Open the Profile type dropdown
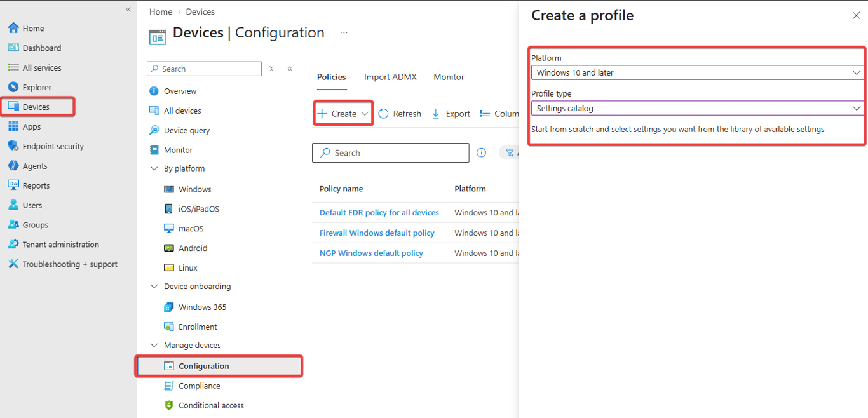868x418 pixels. 697,108
